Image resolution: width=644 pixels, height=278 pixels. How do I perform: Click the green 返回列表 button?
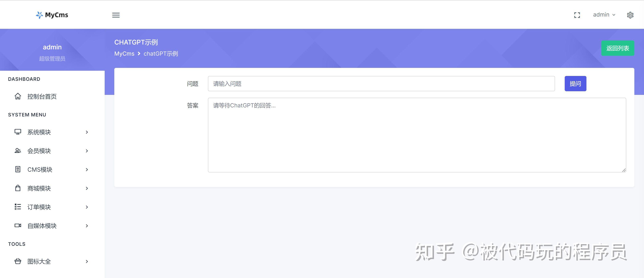pyautogui.click(x=617, y=48)
